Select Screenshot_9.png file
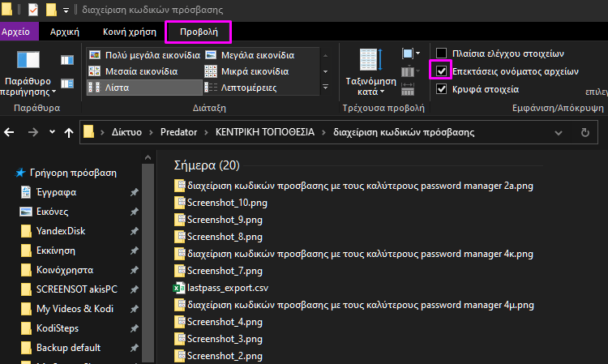The image size is (608, 364). [218, 220]
